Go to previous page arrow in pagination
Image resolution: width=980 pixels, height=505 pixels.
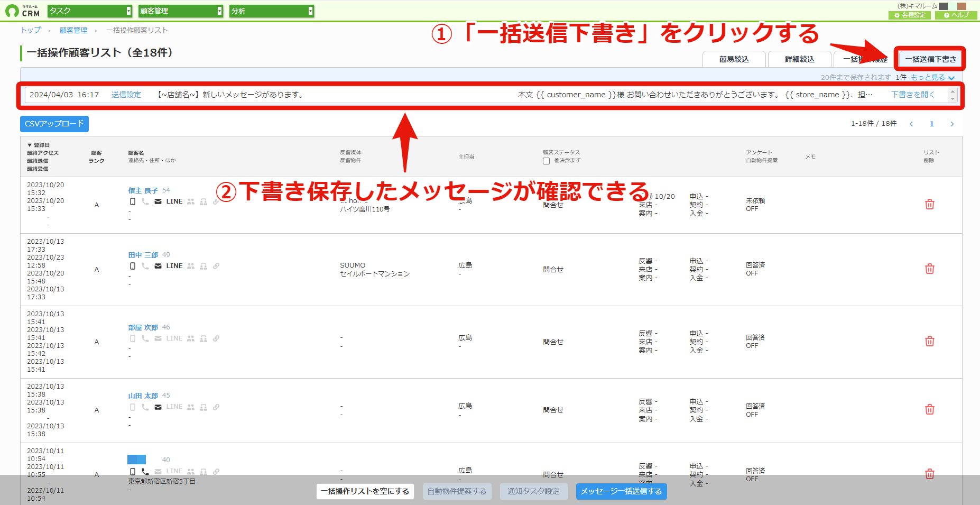coord(911,124)
